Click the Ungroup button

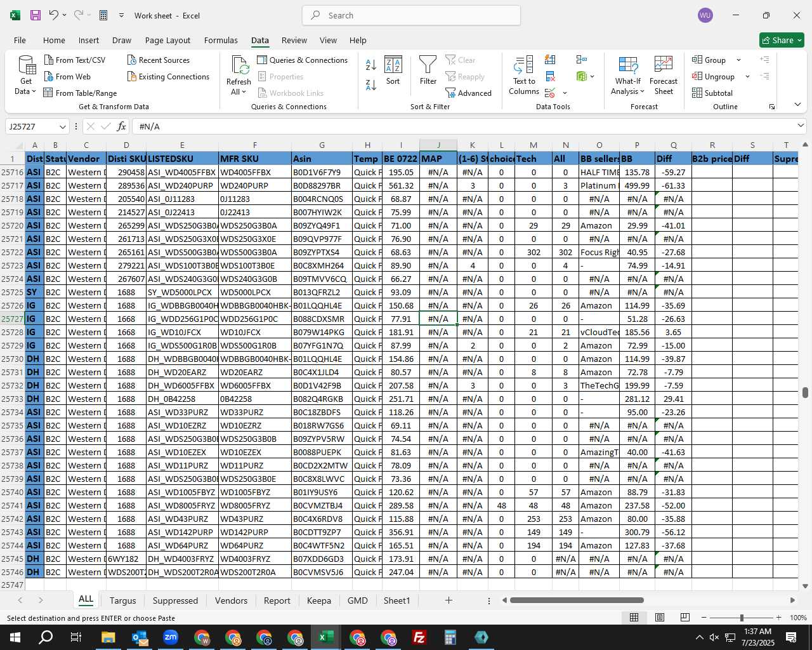(714, 76)
